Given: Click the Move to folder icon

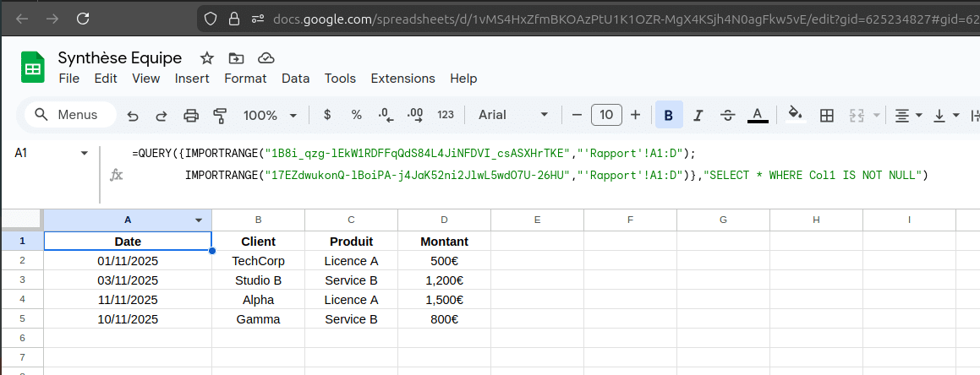Looking at the screenshot, I should [x=236, y=58].
